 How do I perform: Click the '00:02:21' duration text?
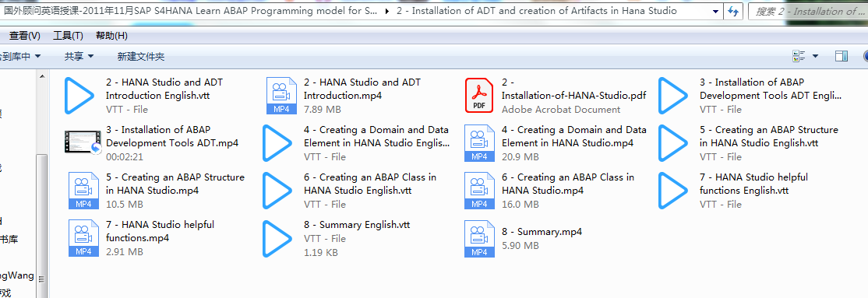click(x=125, y=157)
